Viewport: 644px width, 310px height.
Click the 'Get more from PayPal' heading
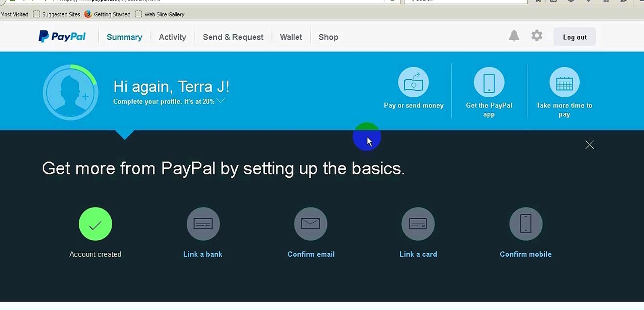[x=223, y=168]
